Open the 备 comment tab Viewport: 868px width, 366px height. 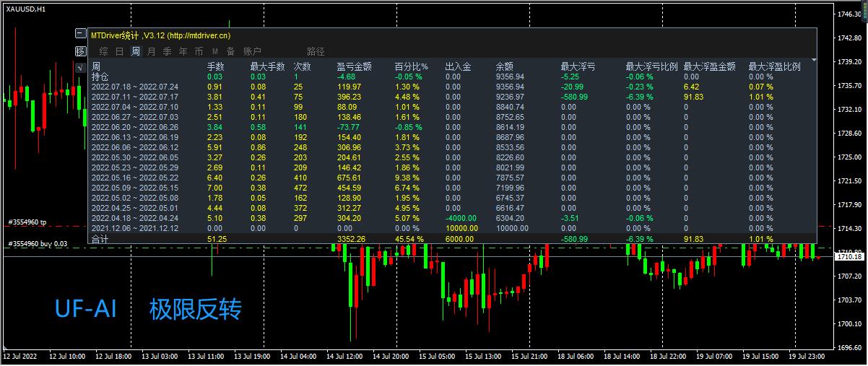point(230,51)
